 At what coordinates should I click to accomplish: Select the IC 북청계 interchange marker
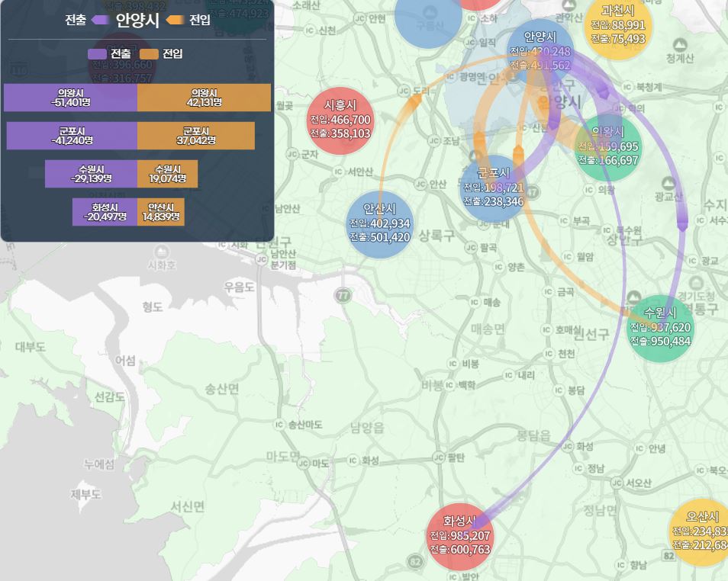coord(627,87)
